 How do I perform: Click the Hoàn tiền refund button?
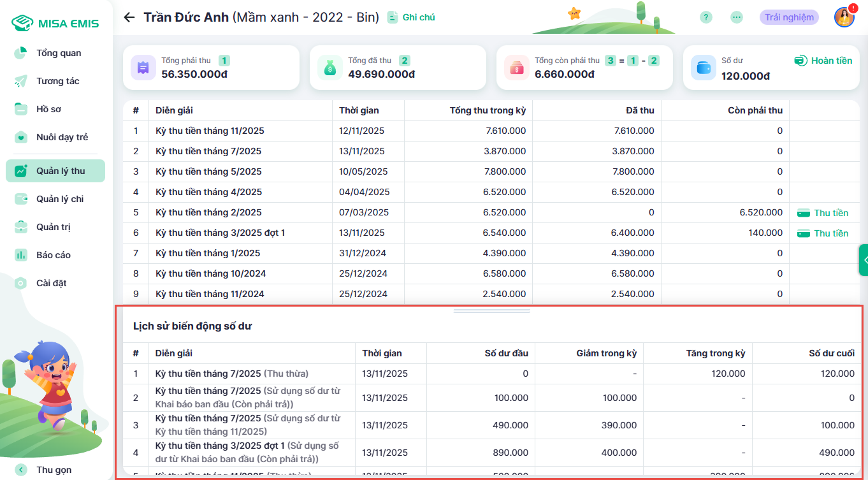823,61
